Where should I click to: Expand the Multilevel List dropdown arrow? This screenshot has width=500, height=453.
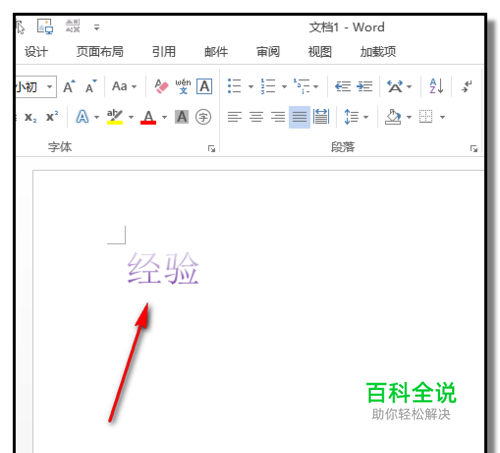(316, 87)
